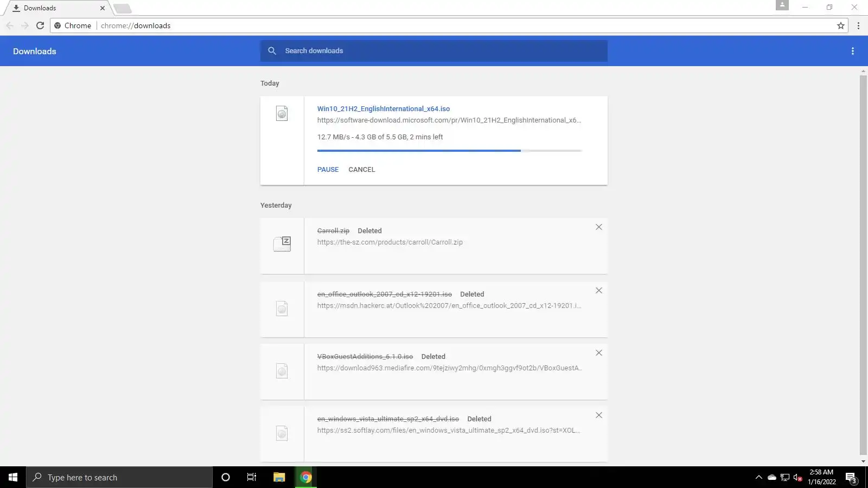Click the Chrome icon on the taskbar
The height and width of the screenshot is (488, 868).
click(x=306, y=477)
